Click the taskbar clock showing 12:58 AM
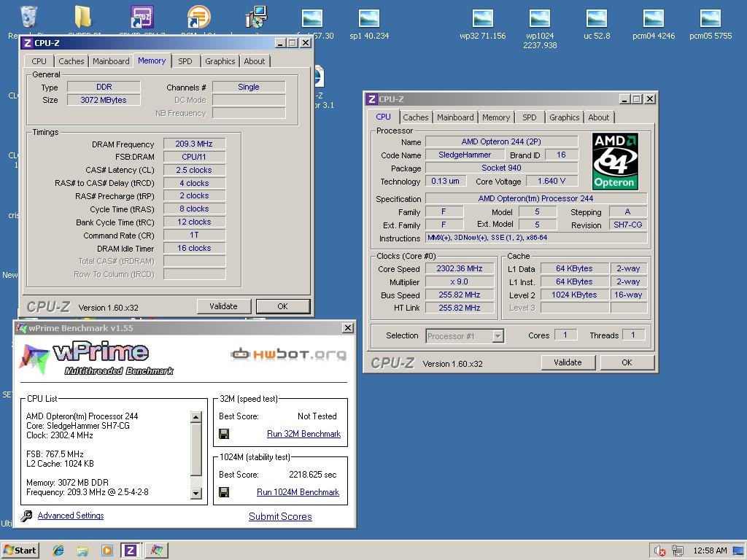Image resolution: width=747 pixels, height=560 pixels. pyautogui.click(x=711, y=551)
